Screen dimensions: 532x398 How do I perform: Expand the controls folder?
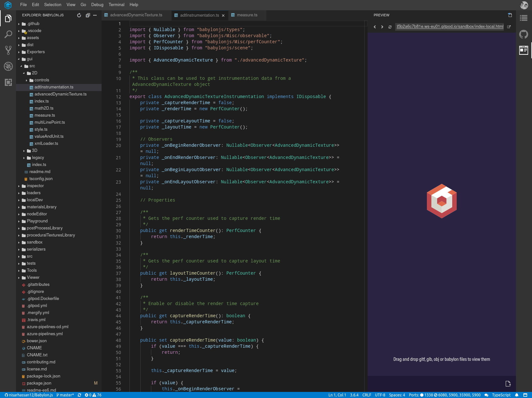point(59,80)
